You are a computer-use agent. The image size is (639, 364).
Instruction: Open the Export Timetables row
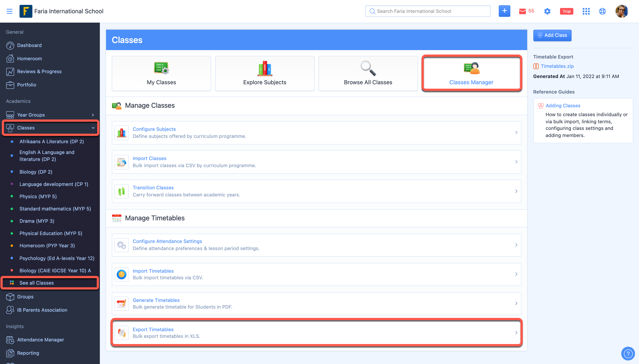316,333
